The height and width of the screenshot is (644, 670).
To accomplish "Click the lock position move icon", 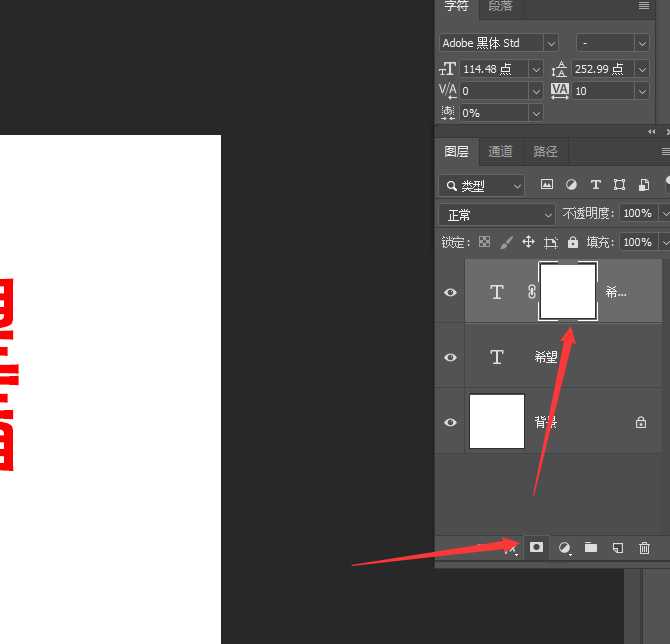I will coord(528,242).
